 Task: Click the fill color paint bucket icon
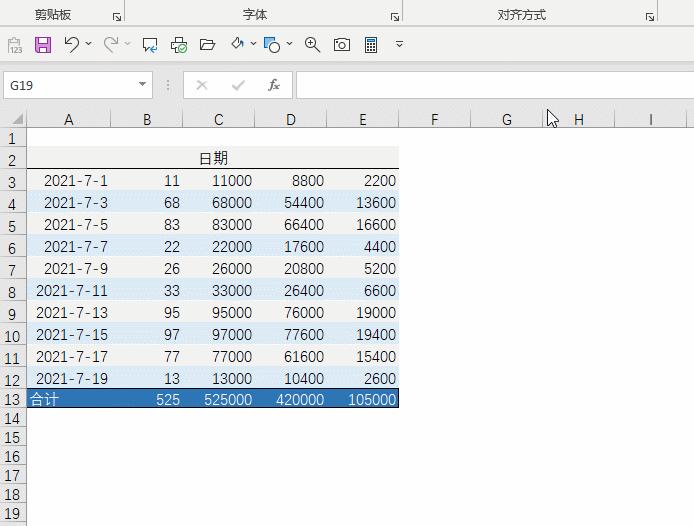point(238,45)
